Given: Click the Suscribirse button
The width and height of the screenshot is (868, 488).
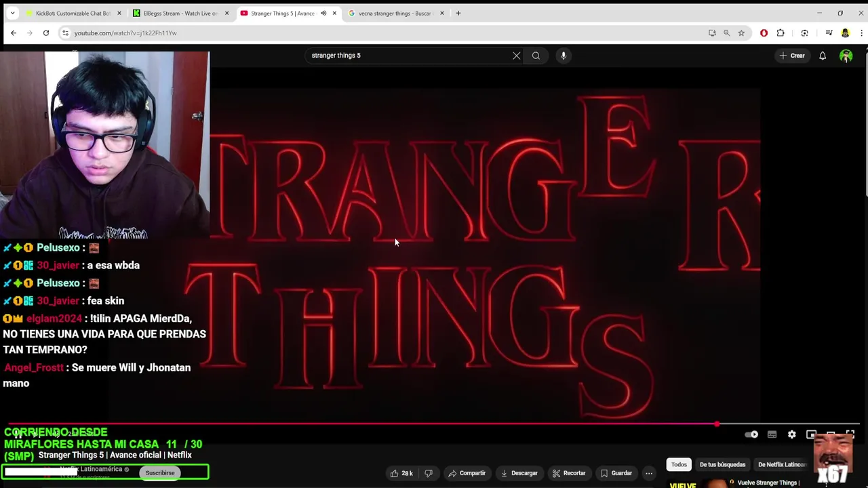Looking at the screenshot, I should pos(160,473).
